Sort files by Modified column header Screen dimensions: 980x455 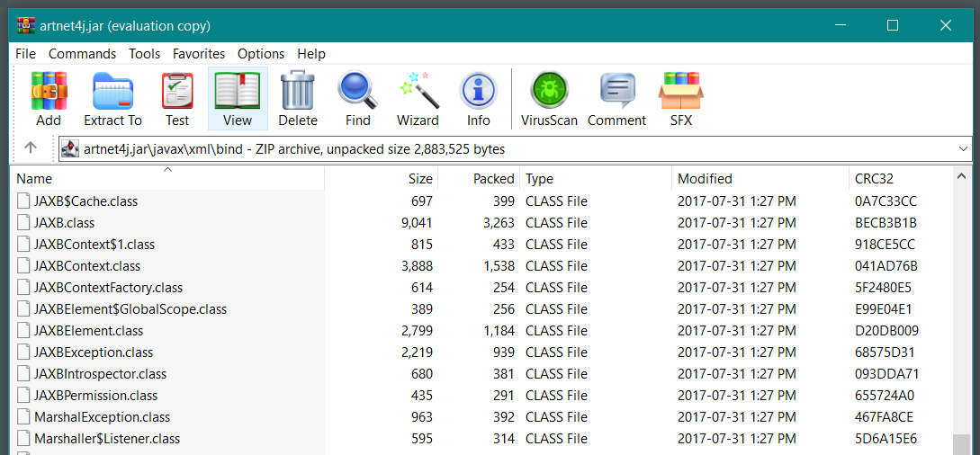760,179
